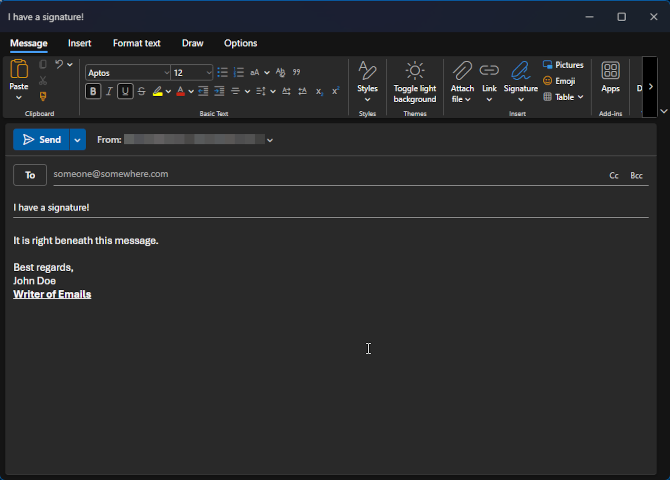Click the Change Case aA icon
This screenshot has width=670, height=480.
(255, 72)
